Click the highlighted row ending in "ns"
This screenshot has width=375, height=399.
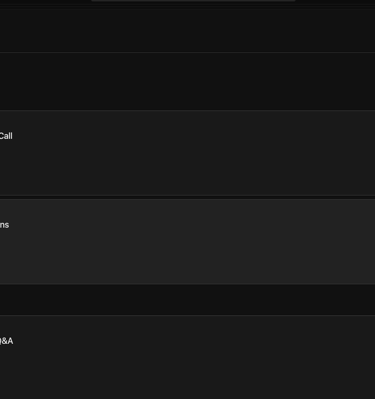point(187,241)
